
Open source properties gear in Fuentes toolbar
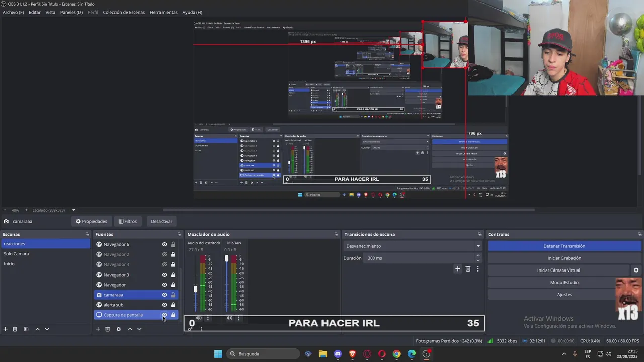click(x=119, y=329)
